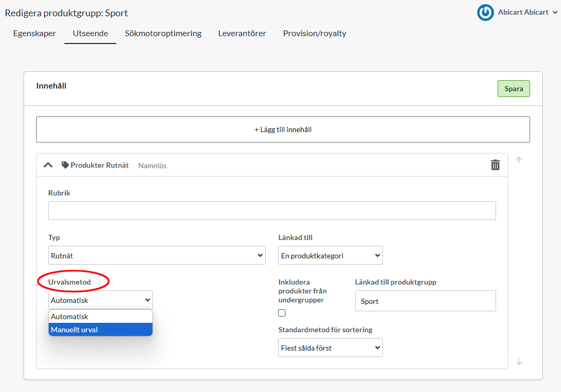Open the Länkad till dropdown
This screenshot has width=561, height=392.
330,255
